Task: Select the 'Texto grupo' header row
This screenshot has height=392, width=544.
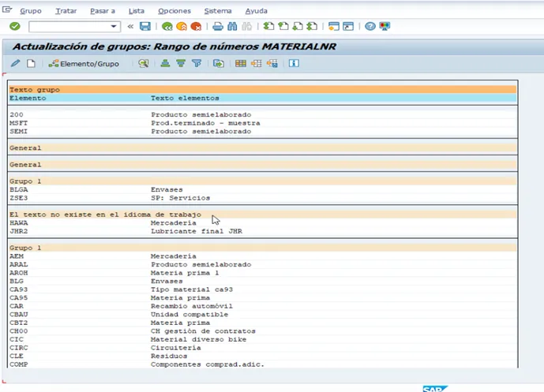Action: point(263,90)
